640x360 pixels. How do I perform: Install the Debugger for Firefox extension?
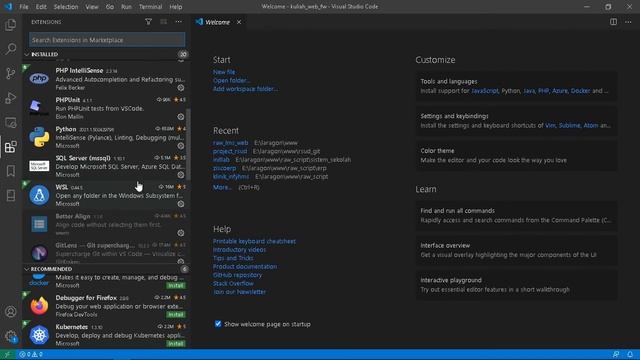[x=176, y=314]
